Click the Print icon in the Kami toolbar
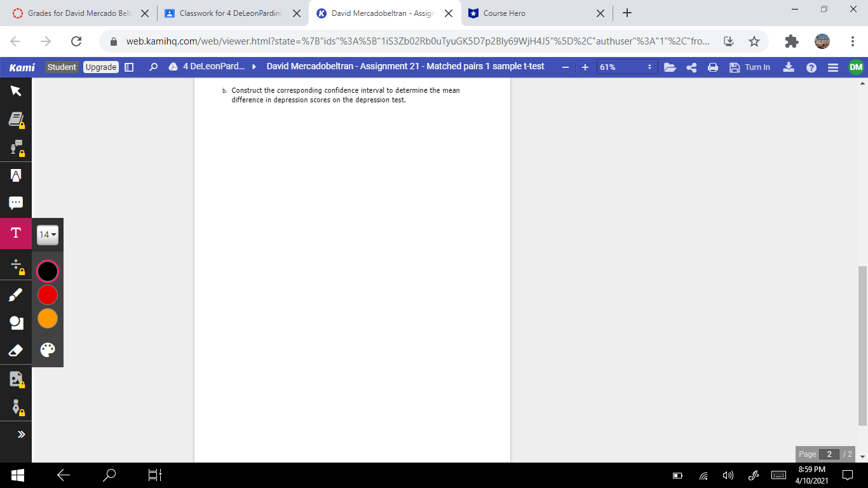This screenshot has width=868, height=488. (x=712, y=67)
